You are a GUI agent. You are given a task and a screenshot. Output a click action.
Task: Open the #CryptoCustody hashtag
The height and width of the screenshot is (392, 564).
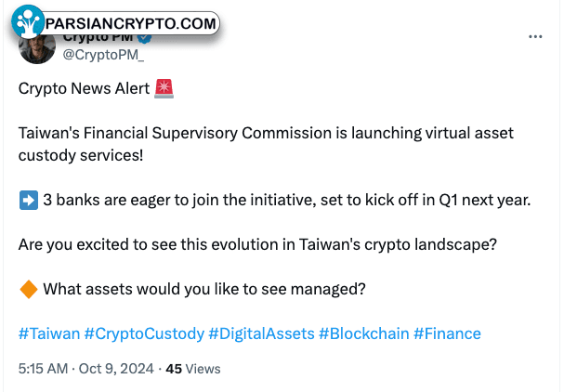click(x=144, y=333)
